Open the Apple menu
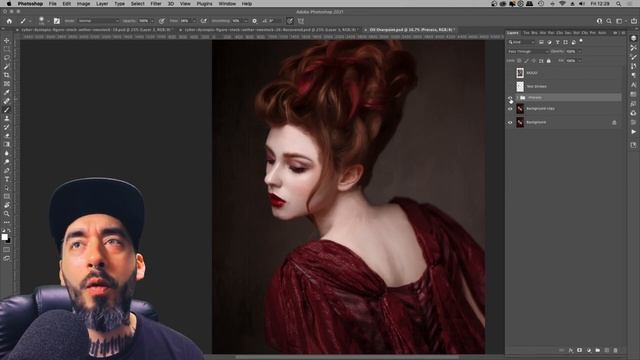The height and width of the screenshot is (360, 640). (9, 4)
